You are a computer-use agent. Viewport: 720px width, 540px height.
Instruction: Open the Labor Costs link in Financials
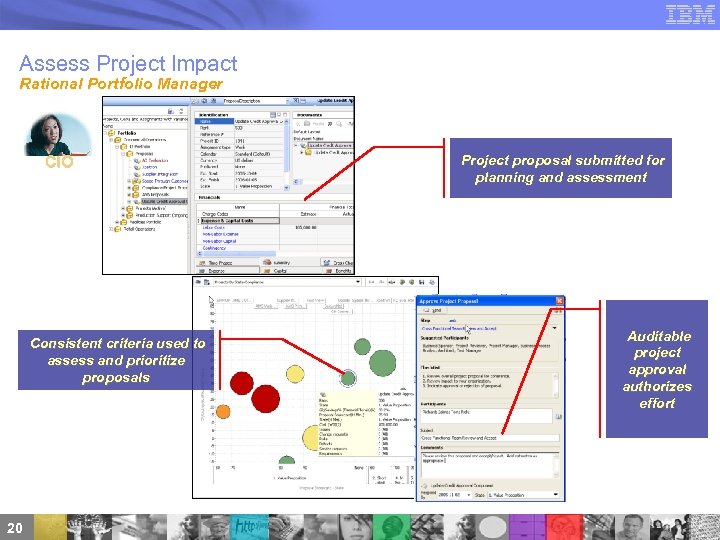214,228
